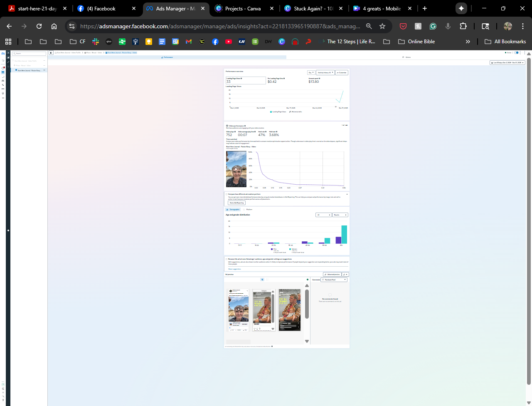The image size is (532, 406).
Task: Open the date range selector
Action: [x=507, y=63]
